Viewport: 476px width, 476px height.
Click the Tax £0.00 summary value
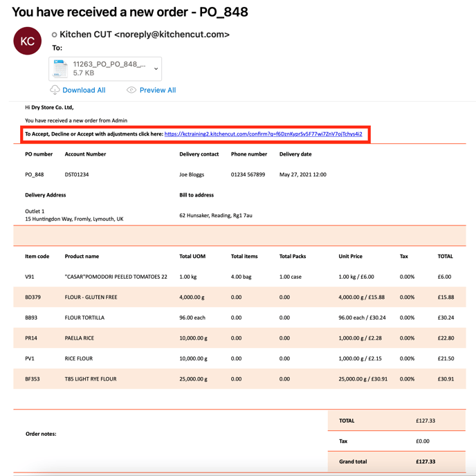coord(423,441)
